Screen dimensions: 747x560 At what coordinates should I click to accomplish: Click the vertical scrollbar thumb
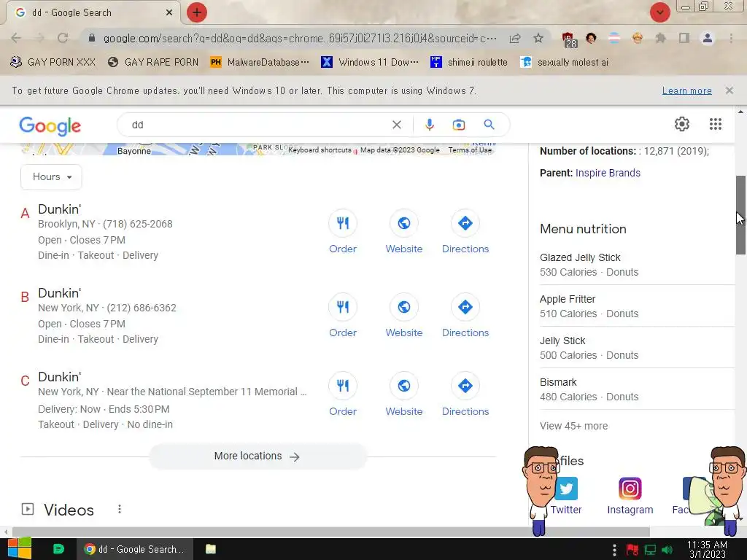pyautogui.click(x=740, y=215)
